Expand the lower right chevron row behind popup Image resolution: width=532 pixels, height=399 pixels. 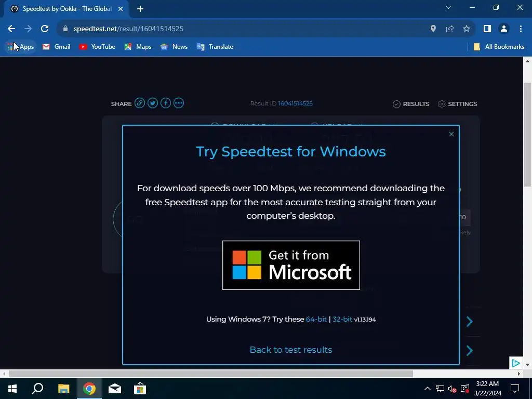point(470,351)
